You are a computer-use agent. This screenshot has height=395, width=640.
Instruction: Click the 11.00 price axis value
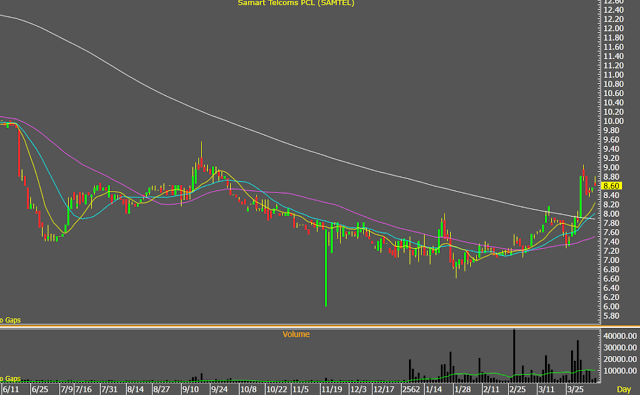coord(613,75)
